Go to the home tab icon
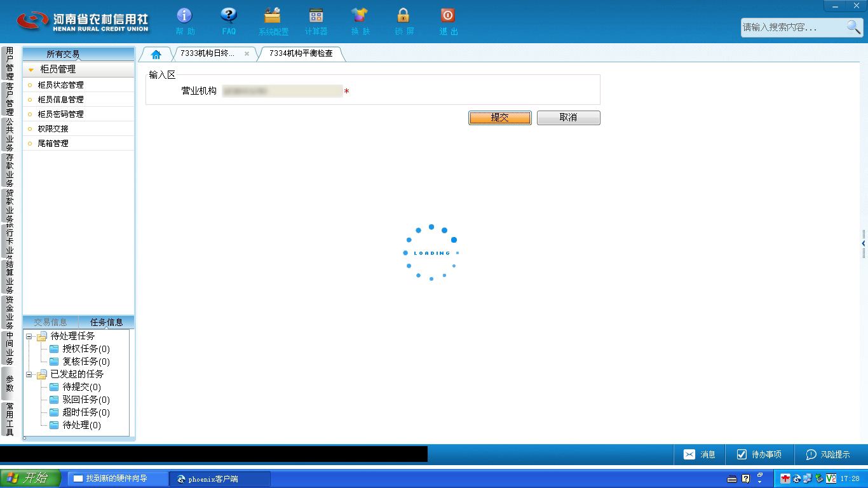This screenshot has width=868, height=488. [156, 54]
